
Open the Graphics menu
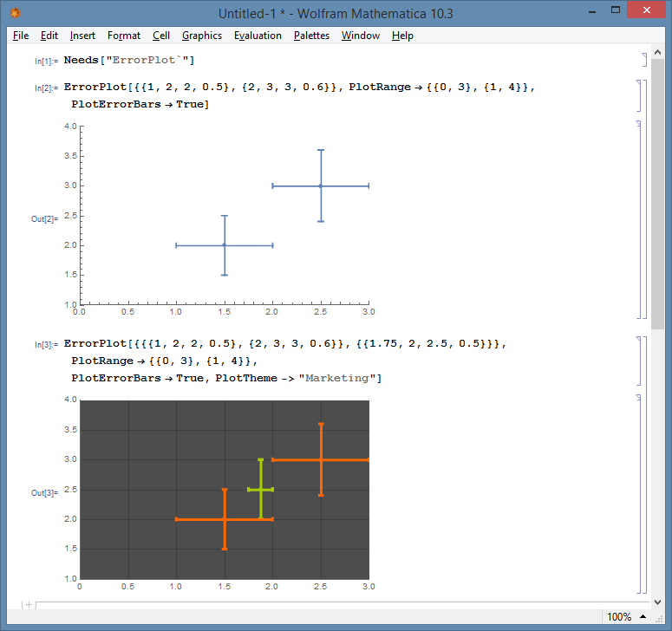coord(202,36)
